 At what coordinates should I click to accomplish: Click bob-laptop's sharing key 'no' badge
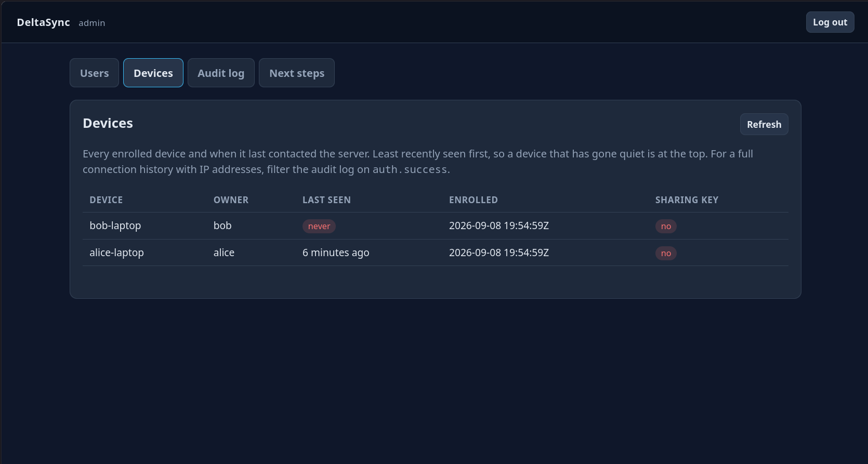click(x=666, y=226)
